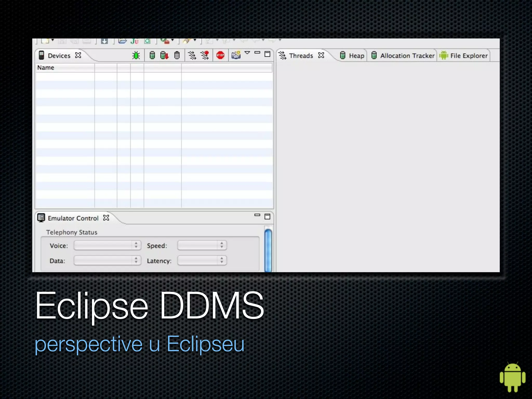Click the open folder toolbar icon
Viewport: 532px width, 399px height.
122,41
